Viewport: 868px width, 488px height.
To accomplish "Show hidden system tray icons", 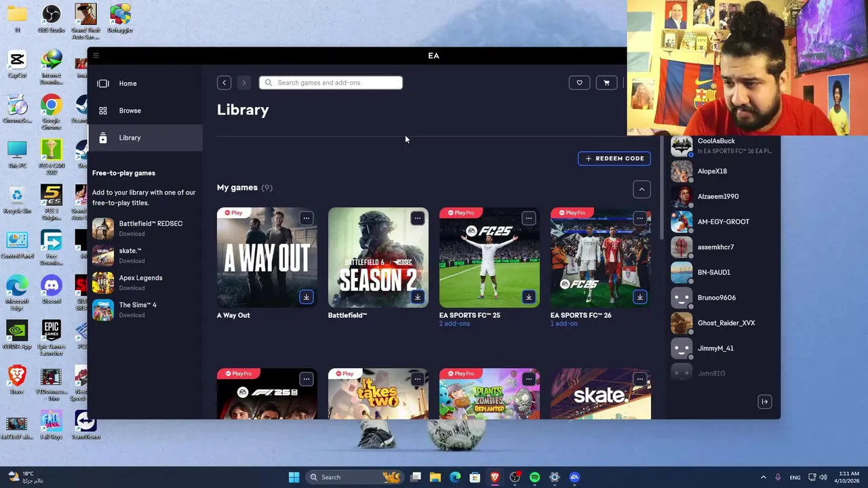I will pyautogui.click(x=763, y=477).
